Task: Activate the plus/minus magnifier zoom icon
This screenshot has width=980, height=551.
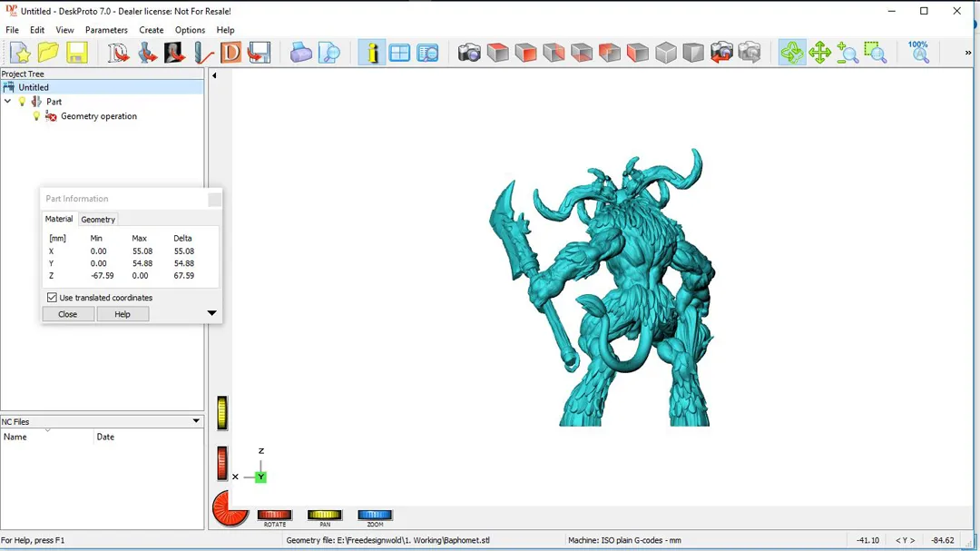Action: (848, 53)
